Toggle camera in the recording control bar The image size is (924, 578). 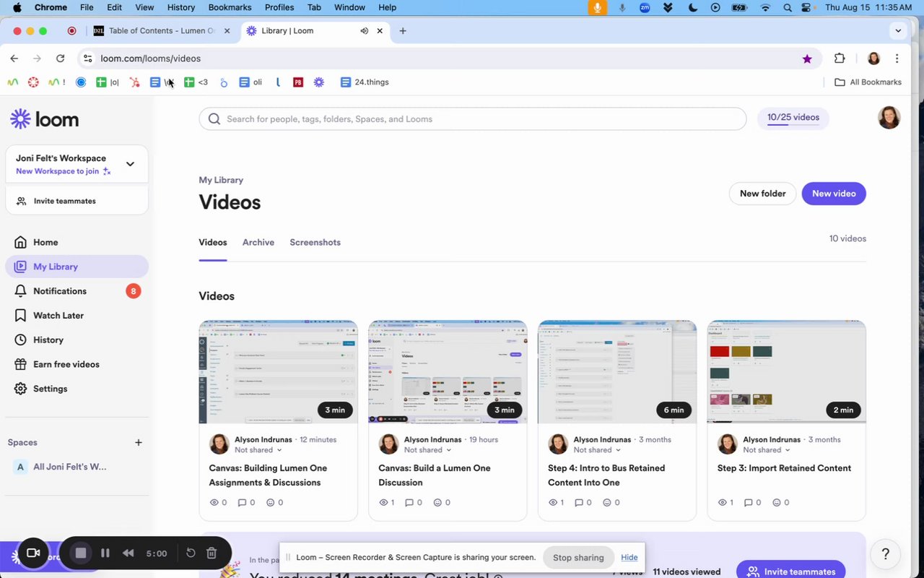[x=32, y=553]
